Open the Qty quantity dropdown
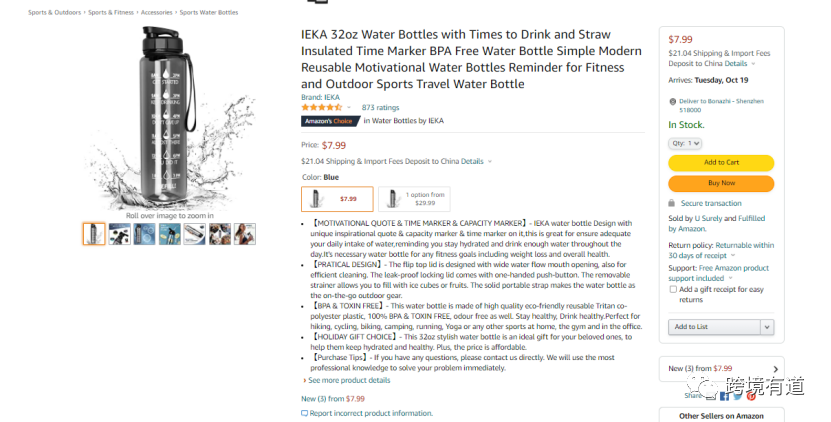 (x=685, y=144)
